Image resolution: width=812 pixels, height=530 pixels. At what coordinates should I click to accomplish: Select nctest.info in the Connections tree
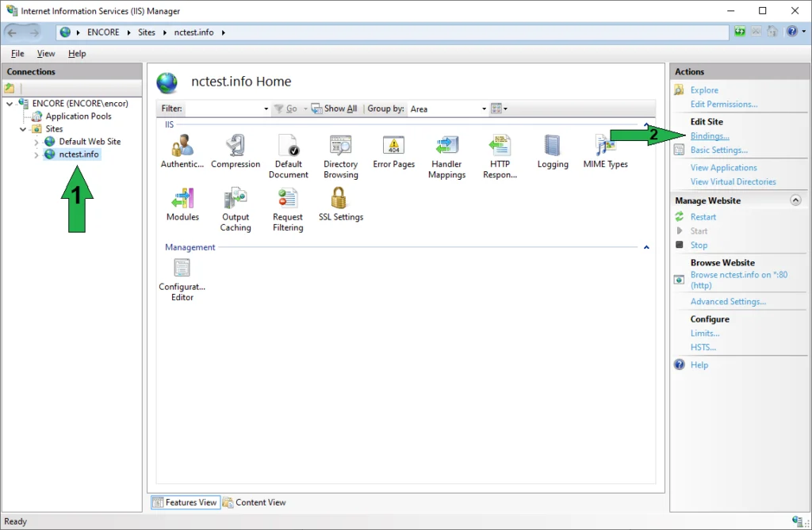(79, 154)
